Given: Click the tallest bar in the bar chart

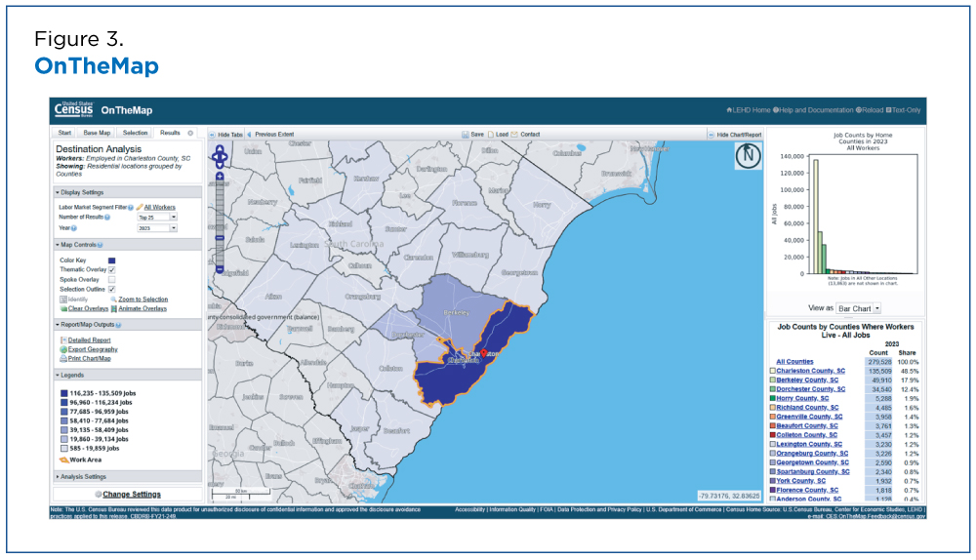Looking at the screenshot, I should point(816,217).
